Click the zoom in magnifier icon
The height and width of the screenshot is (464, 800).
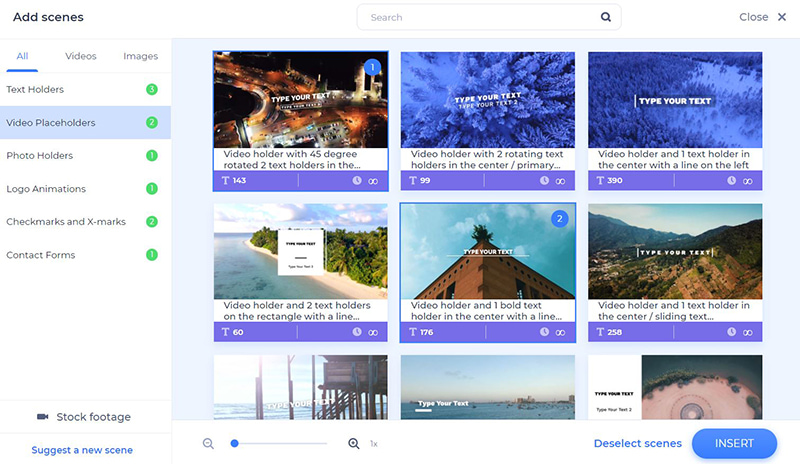pyautogui.click(x=354, y=444)
